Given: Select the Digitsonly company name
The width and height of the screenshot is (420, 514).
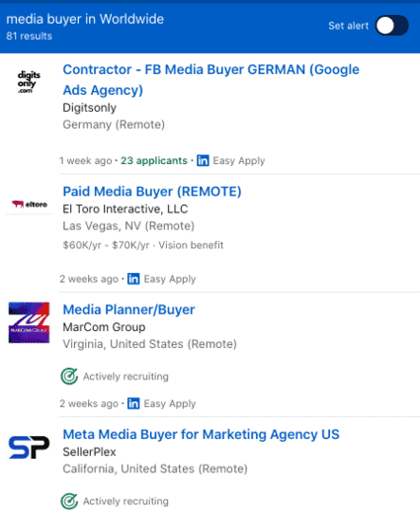Looking at the screenshot, I should pyautogui.click(x=89, y=108).
